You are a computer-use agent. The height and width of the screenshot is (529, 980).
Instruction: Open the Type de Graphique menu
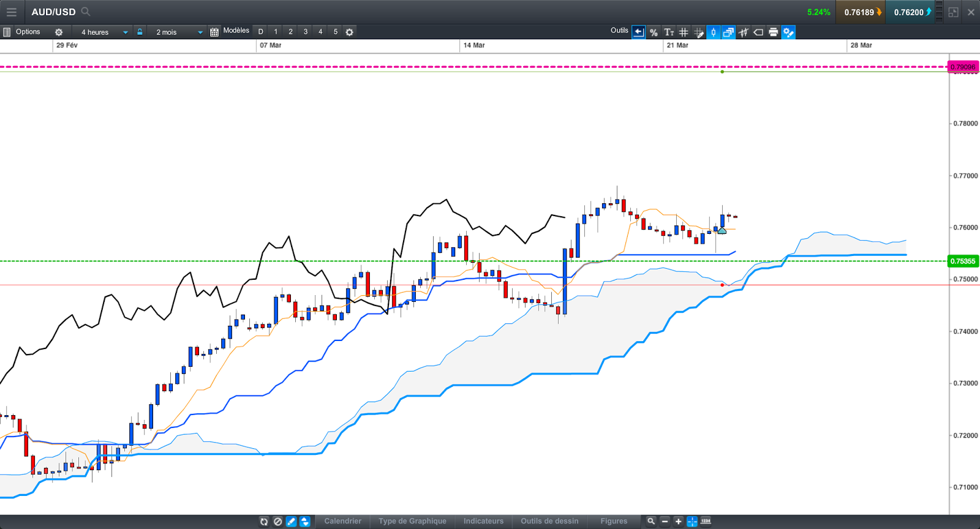[x=412, y=521]
